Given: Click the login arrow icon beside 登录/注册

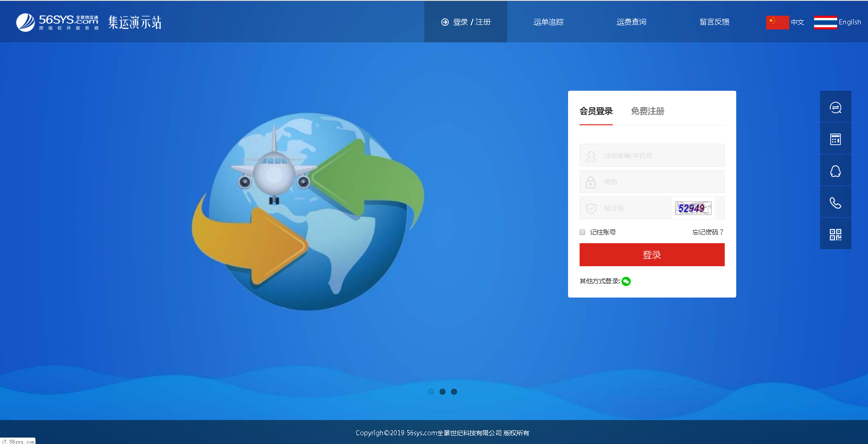Looking at the screenshot, I should pyautogui.click(x=444, y=22).
